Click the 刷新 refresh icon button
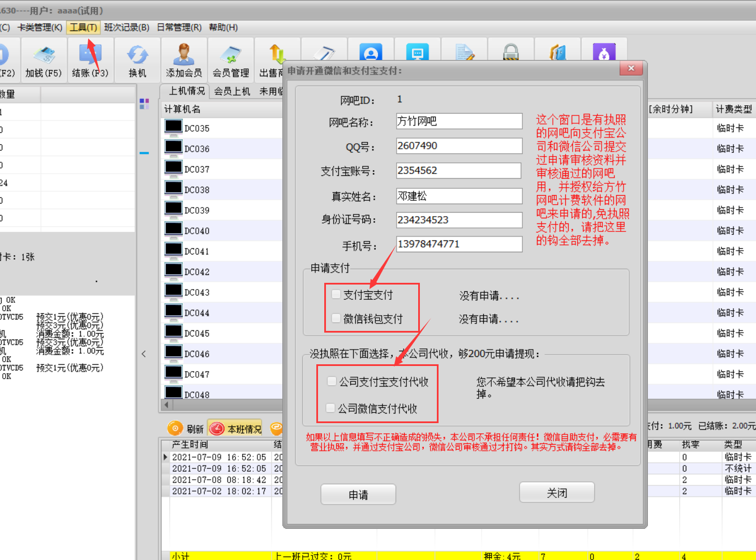This screenshot has width=756, height=560. coord(175,429)
